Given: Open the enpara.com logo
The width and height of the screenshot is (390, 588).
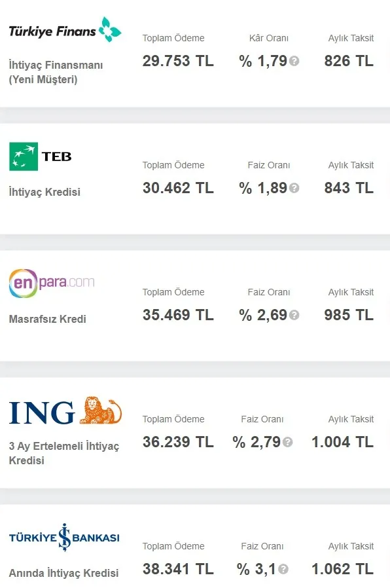Looking at the screenshot, I should point(51,282).
